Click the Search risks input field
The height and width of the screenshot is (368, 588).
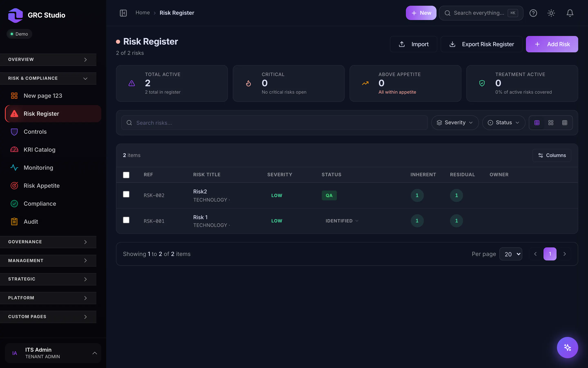point(274,123)
